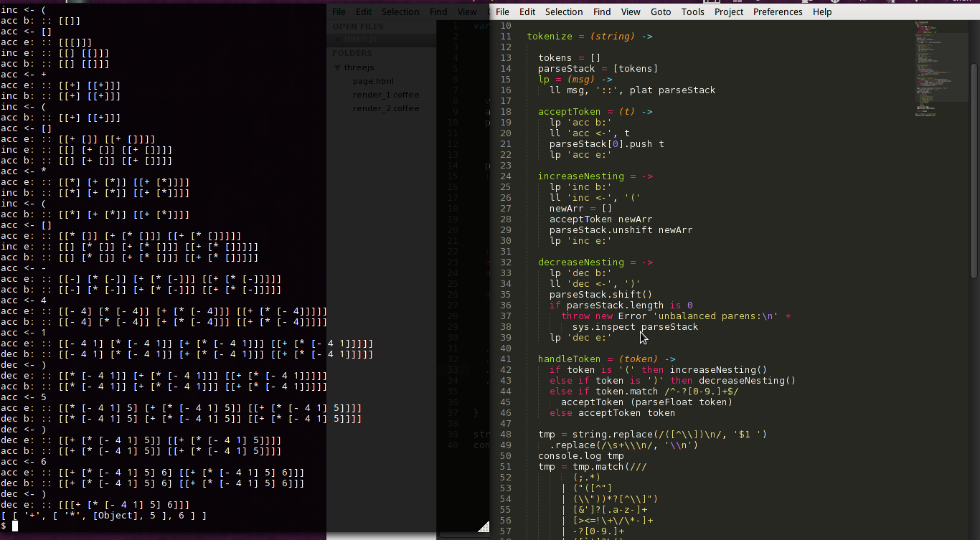Click the minimap in the front editor

point(941,68)
